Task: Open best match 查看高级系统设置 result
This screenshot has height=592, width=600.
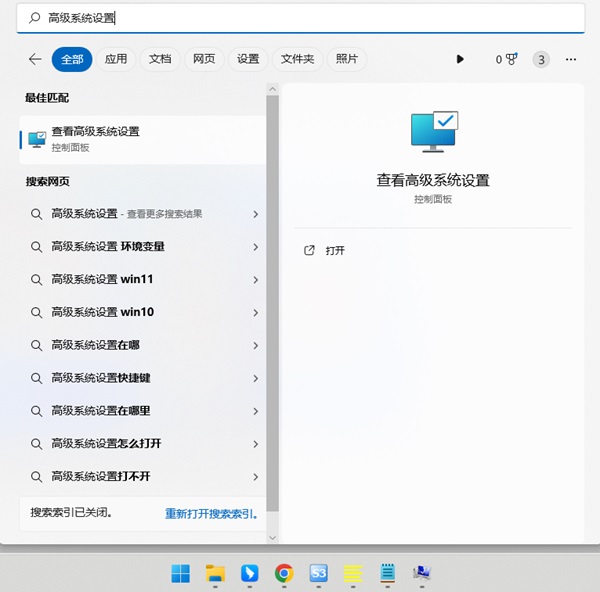Action: pyautogui.click(x=142, y=140)
